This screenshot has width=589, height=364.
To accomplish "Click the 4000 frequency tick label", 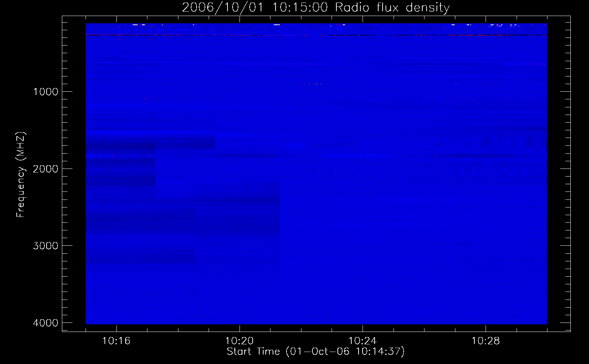I will tap(46, 323).
